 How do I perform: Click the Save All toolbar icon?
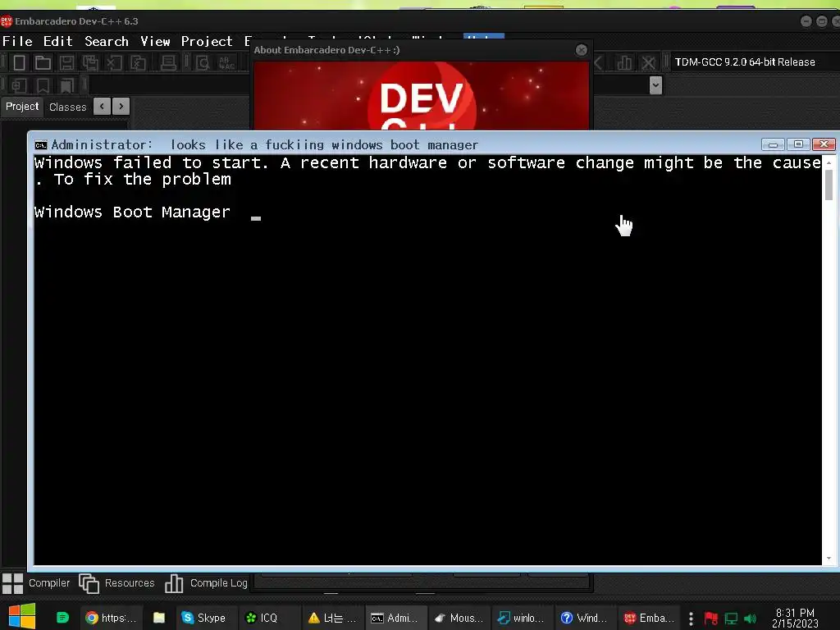(90, 62)
